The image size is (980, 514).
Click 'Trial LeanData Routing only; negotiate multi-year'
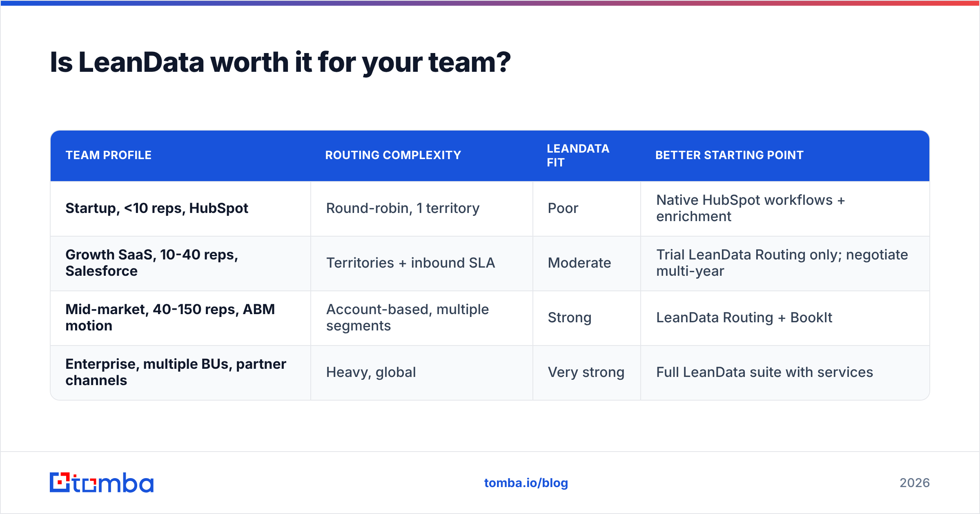[x=785, y=263]
